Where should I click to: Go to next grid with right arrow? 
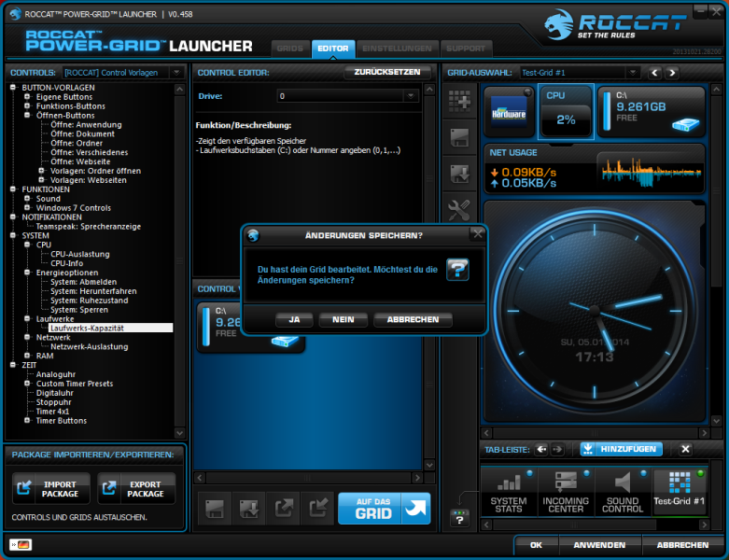pos(672,73)
